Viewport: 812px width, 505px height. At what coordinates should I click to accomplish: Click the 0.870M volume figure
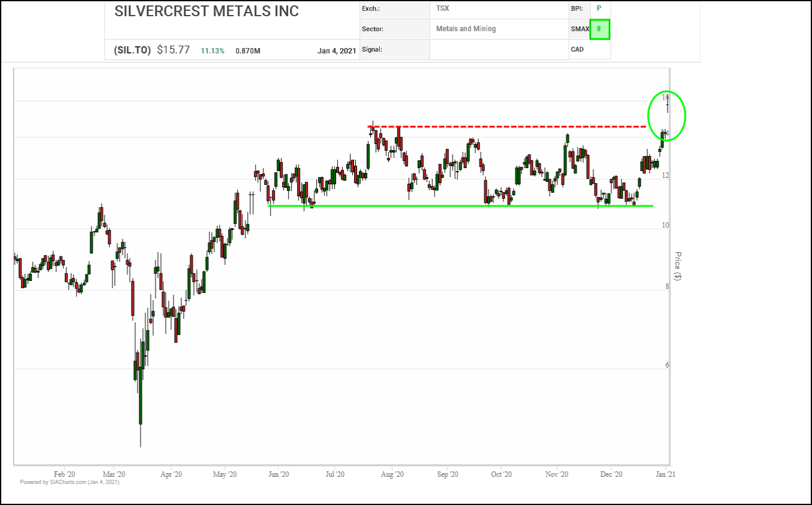click(x=248, y=51)
